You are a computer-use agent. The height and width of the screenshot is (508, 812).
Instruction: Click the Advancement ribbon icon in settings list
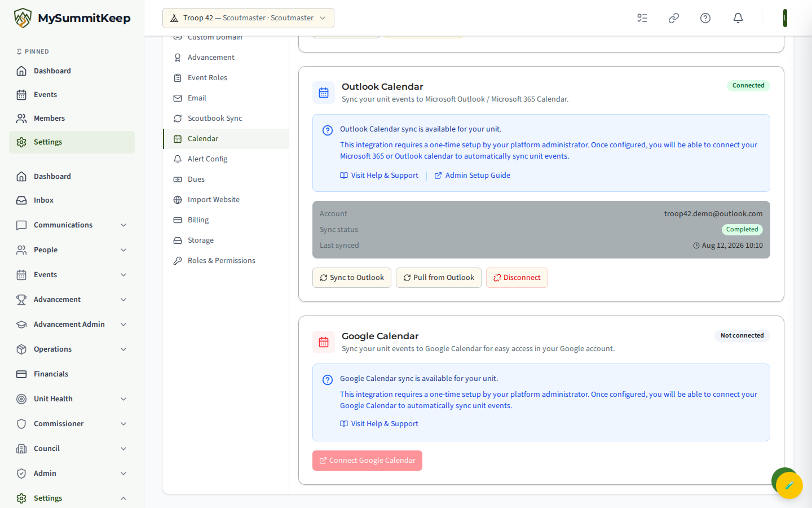(178, 58)
